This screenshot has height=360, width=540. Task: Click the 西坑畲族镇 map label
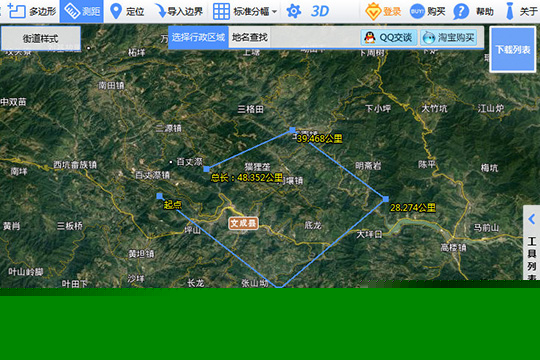(x=75, y=165)
